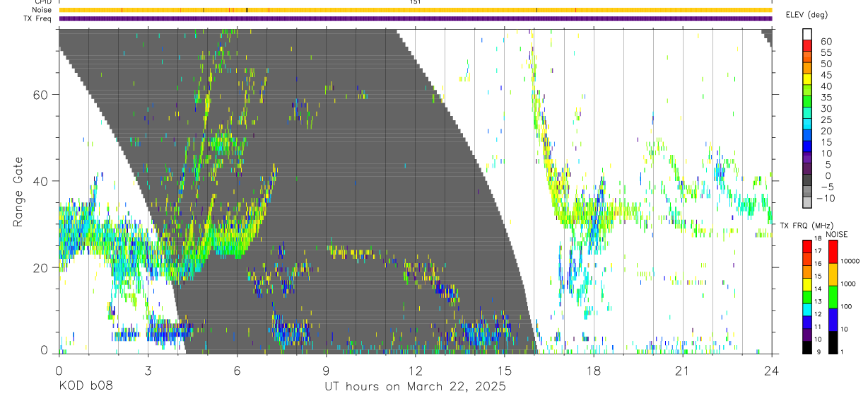Viewport: 868px width, 401px height.
Task: Click the NOISE segment between 1 and 10
Action: [x=833, y=342]
